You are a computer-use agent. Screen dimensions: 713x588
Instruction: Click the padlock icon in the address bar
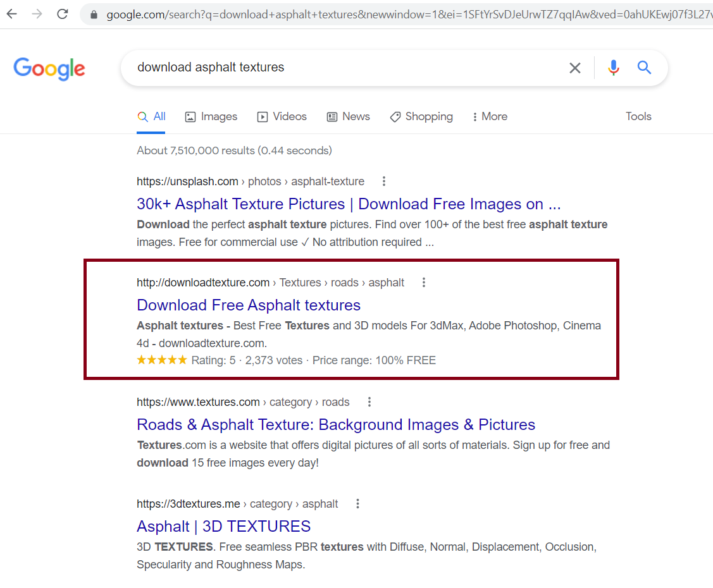click(x=94, y=14)
